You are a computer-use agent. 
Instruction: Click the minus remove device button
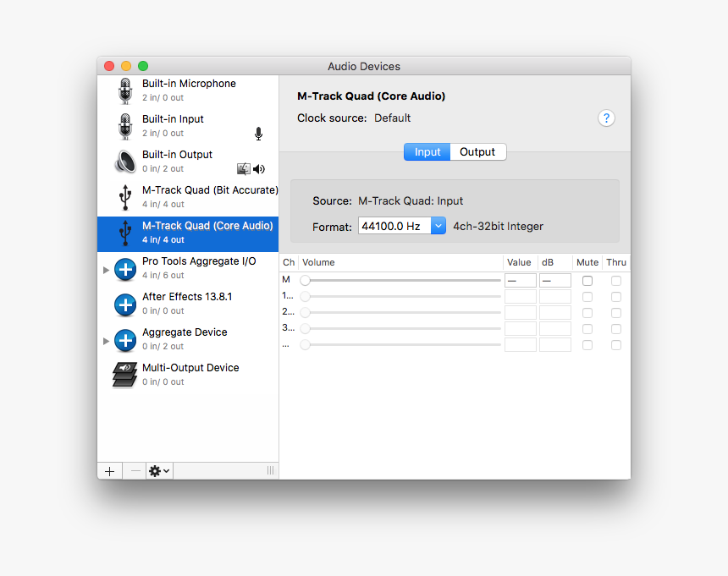135,471
